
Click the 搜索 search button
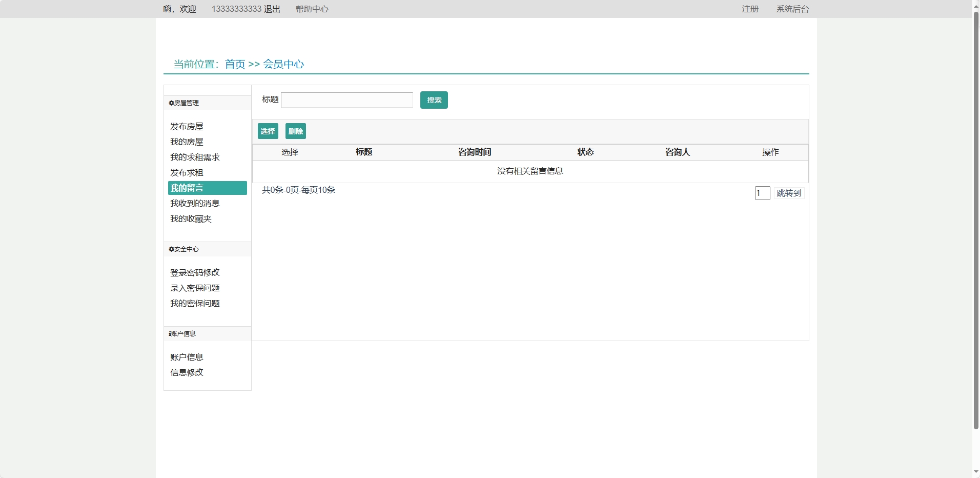[x=434, y=100]
